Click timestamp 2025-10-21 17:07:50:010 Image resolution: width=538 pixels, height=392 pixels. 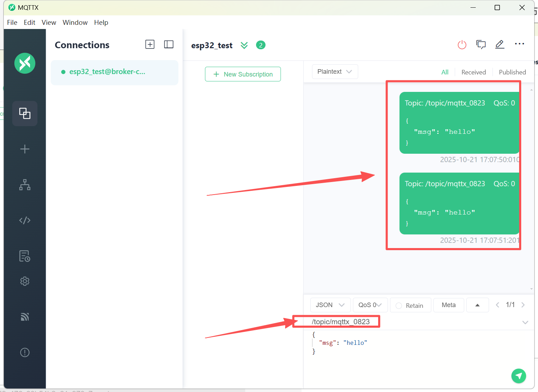[480, 160]
